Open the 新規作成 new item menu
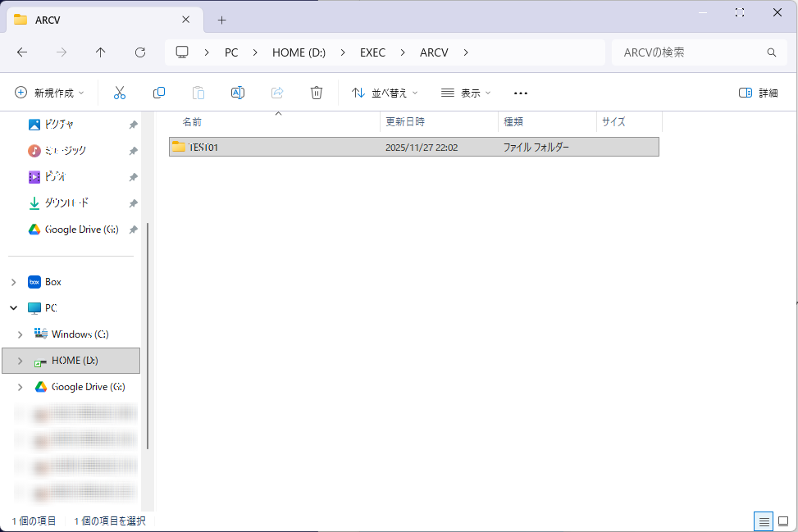Screen dimensions: 798x532 click(x=50, y=93)
